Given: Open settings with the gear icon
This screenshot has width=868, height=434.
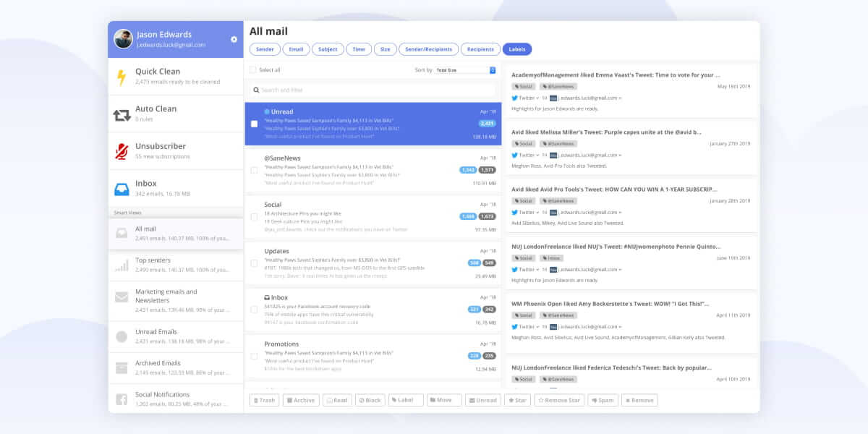Looking at the screenshot, I should [234, 39].
